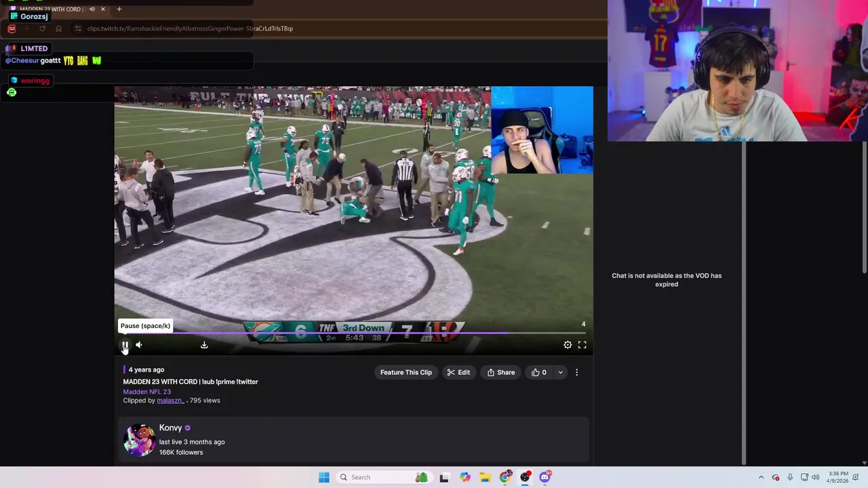Open the video player settings gear
This screenshot has height=488, width=868.
coord(568,345)
